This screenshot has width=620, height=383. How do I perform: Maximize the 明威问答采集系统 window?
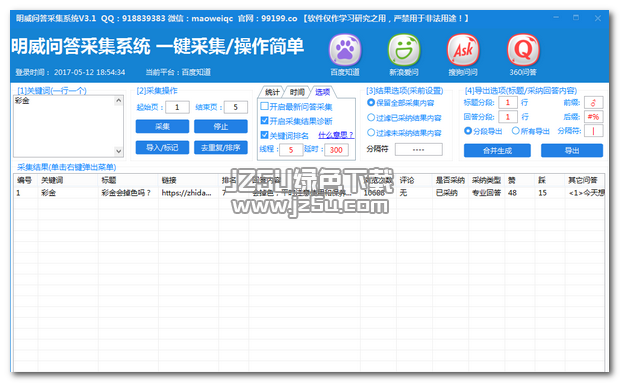tap(576, 18)
